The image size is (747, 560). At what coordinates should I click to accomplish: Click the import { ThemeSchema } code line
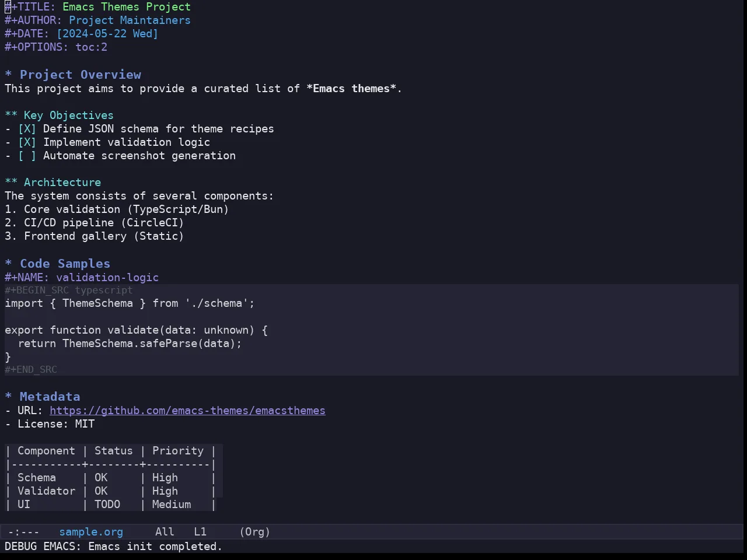130,303
